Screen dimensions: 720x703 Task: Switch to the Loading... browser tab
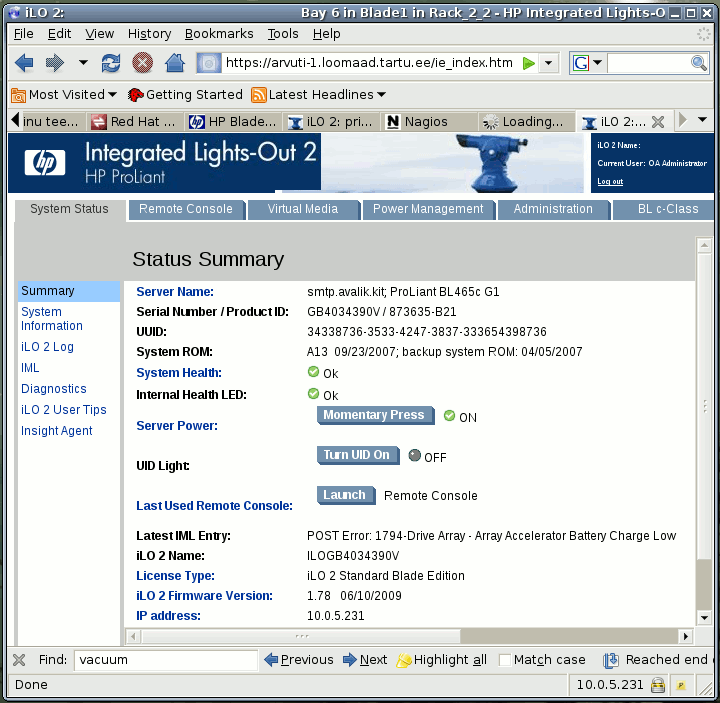pos(527,122)
